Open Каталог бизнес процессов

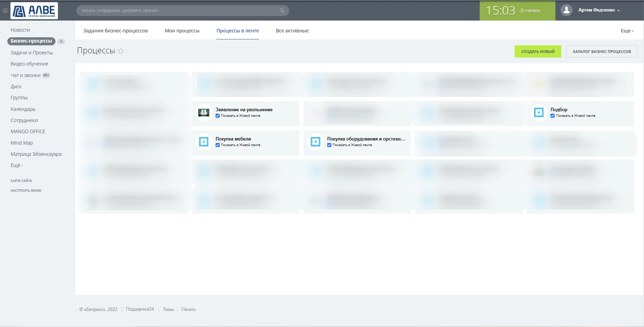[x=601, y=52]
